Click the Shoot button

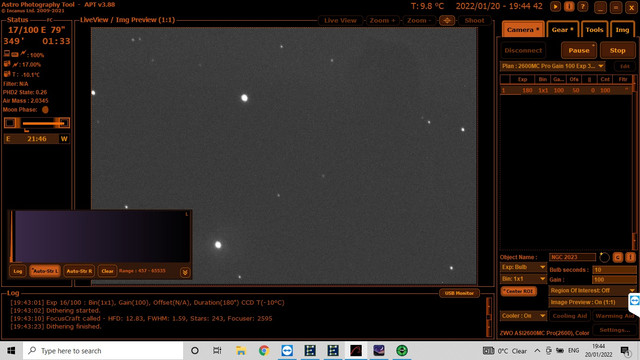pos(474,20)
